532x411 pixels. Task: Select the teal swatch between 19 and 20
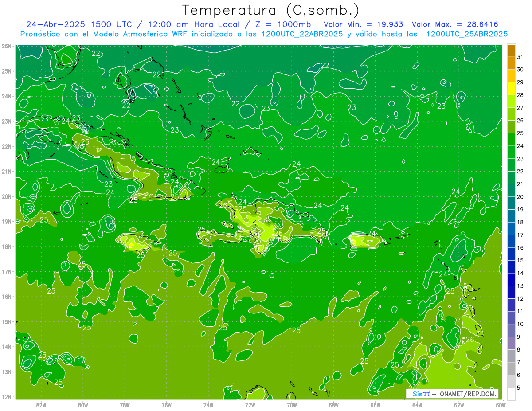pyautogui.click(x=511, y=204)
